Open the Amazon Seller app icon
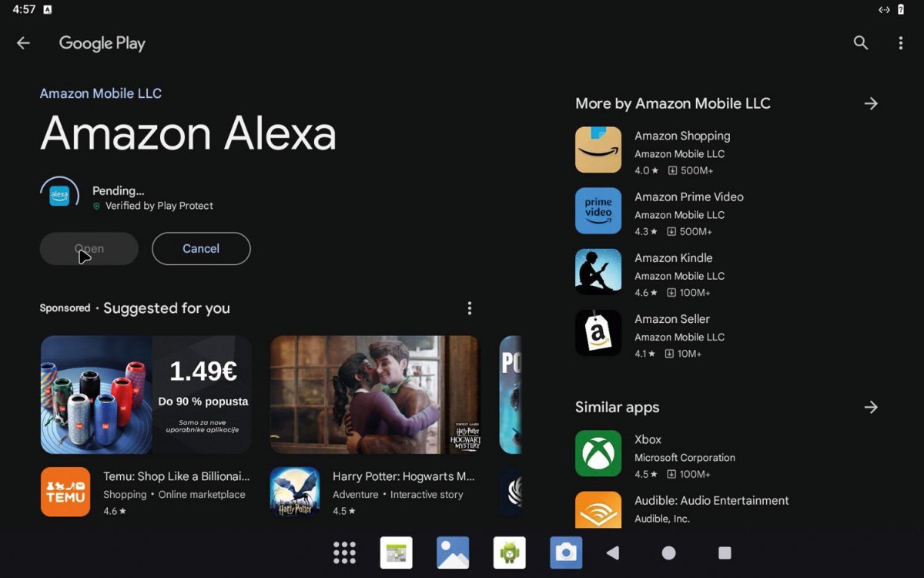This screenshot has height=578, width=924. 598,333
